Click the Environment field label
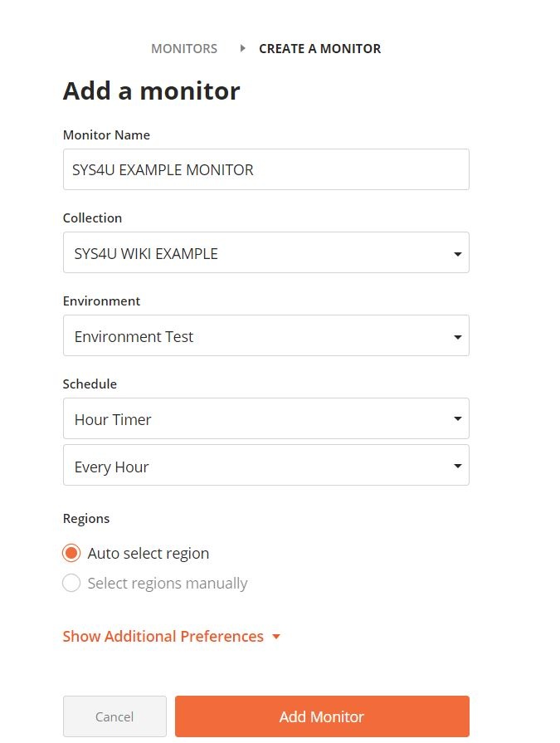The width and height of the screenshot is (560, 743). pyautogui.click(x=101, y=301)
